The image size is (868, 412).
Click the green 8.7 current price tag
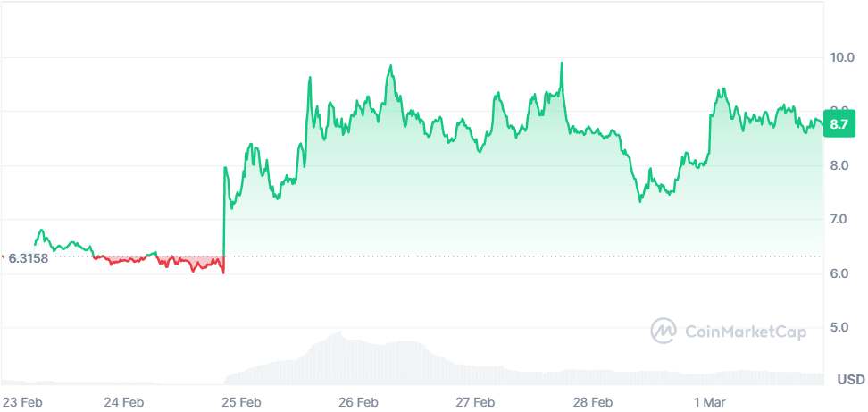click(x=839, y=125)
